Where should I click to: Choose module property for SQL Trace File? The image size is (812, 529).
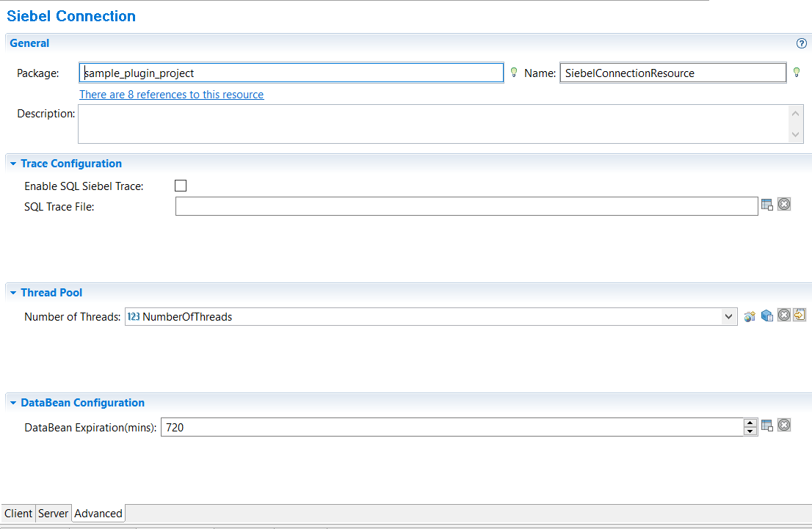[x=767, y=205]
